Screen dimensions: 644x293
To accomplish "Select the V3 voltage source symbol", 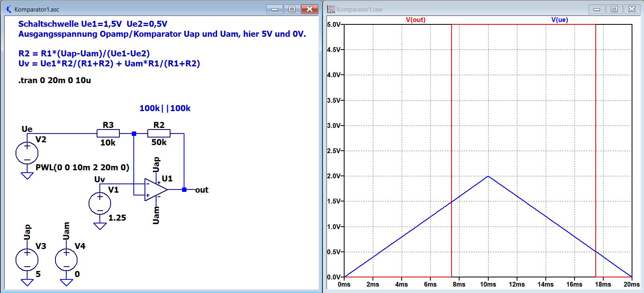I will click(x=27, y=260).
